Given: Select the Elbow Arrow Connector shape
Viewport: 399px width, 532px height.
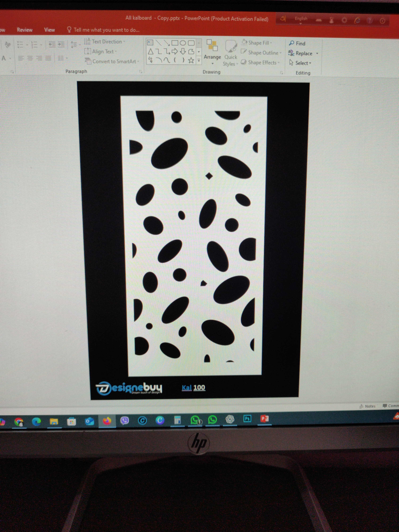Looking at the screenshot, I should (x=167, y=51).
